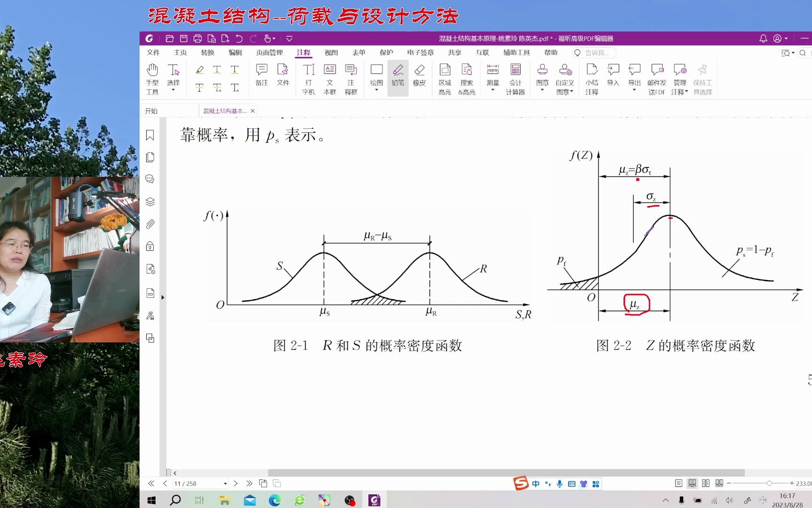The height and width of the screenshot is (508, 812).
Task: Open the Pages thumbnail panel
Action: [150, 157]
